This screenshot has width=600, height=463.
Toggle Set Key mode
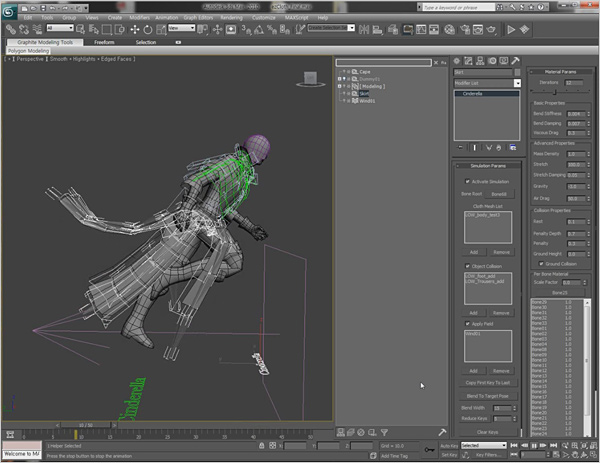tap(448, 455)
